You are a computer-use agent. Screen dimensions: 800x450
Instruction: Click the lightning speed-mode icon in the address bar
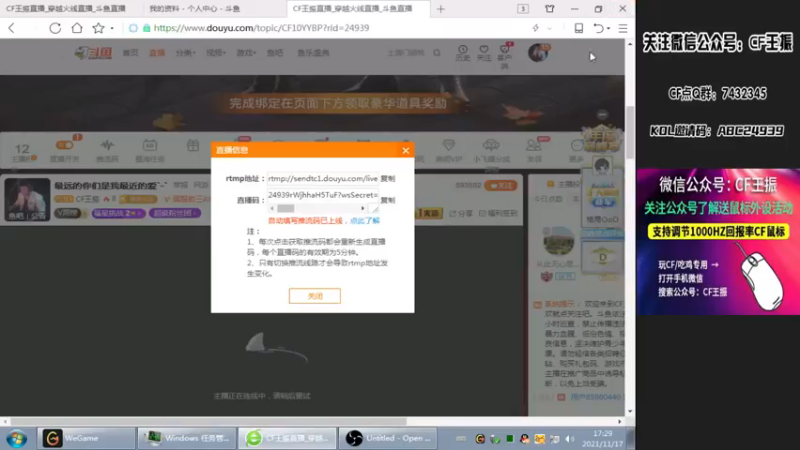536,28
